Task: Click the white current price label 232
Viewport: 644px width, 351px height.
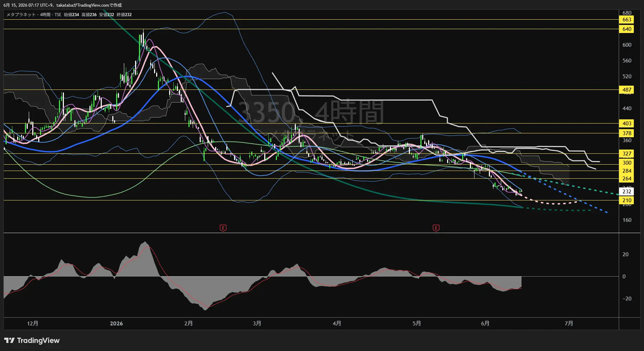Action: pos(627,192)
